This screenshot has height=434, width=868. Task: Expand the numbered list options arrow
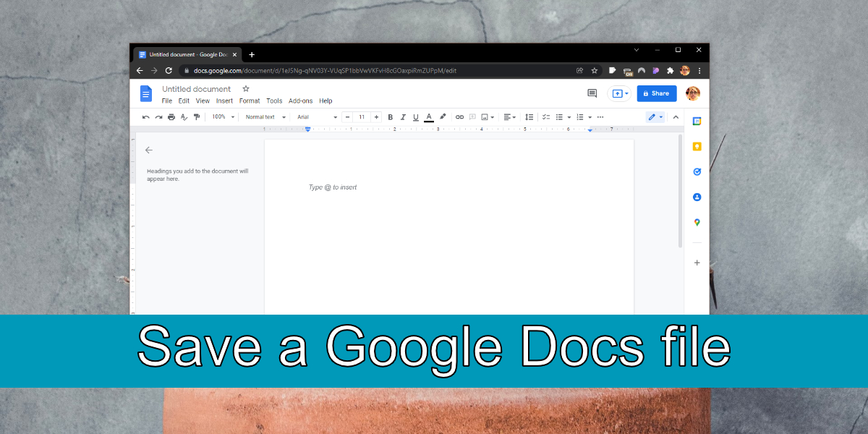590,117
